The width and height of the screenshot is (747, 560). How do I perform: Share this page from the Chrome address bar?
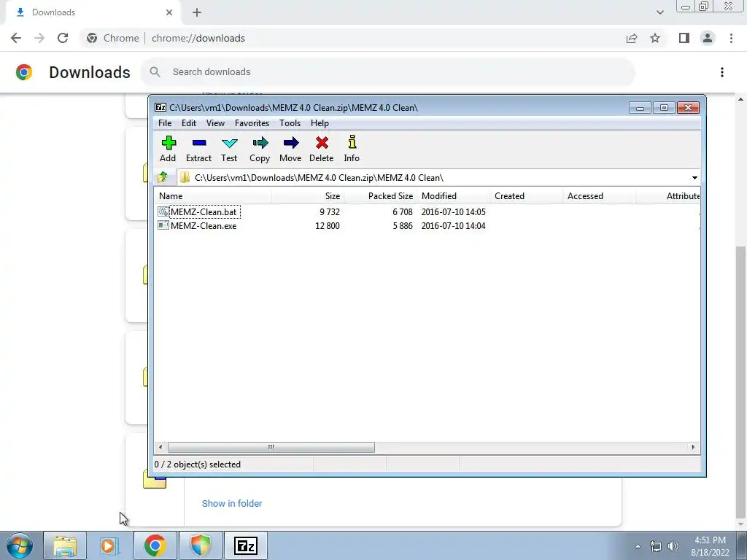pos(632,38)
